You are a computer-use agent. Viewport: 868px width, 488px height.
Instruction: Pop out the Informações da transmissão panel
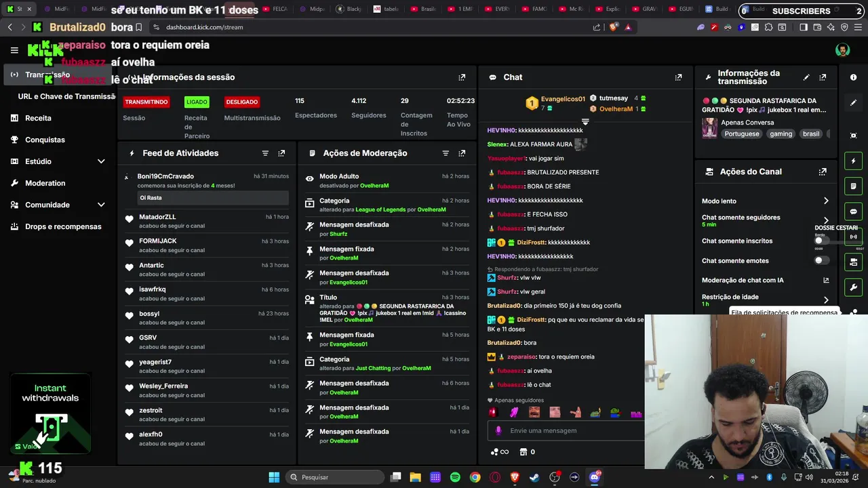click(823, 77)
